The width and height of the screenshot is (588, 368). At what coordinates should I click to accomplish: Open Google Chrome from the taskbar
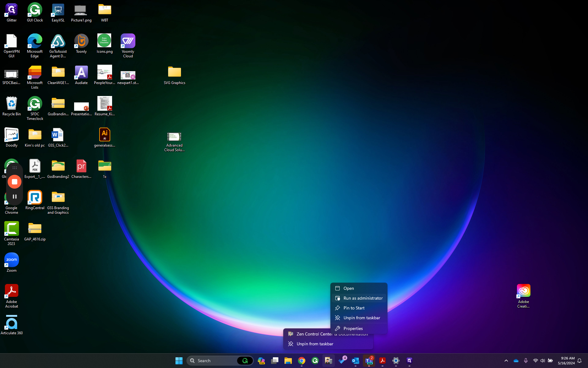coord(302,361)
